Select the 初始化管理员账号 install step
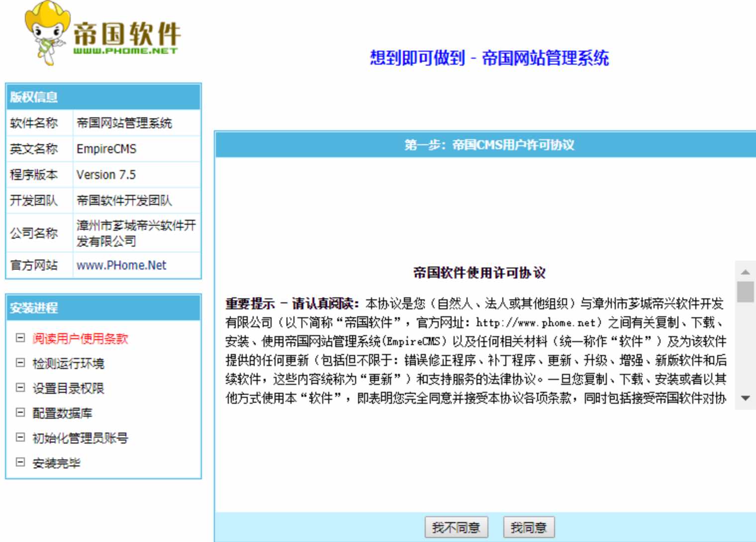756x542 pixels. pos(80,438)
